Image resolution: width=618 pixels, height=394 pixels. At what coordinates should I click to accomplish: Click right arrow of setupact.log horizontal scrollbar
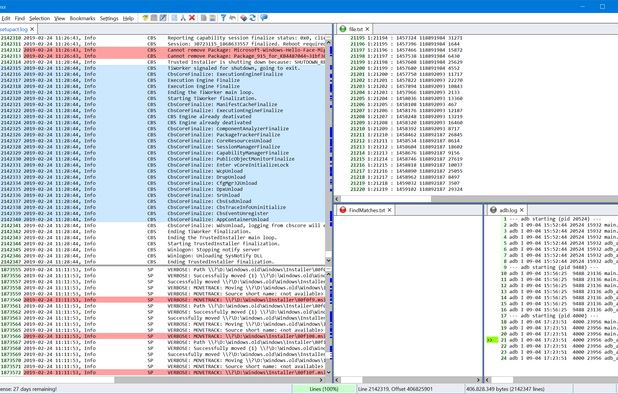(x=321, y=380)
